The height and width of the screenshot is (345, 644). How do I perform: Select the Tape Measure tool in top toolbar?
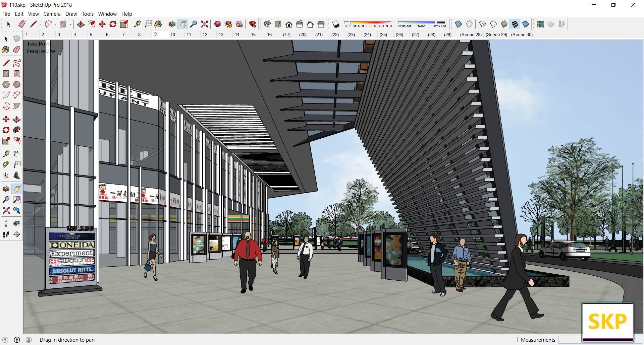(x=137, y=24)
